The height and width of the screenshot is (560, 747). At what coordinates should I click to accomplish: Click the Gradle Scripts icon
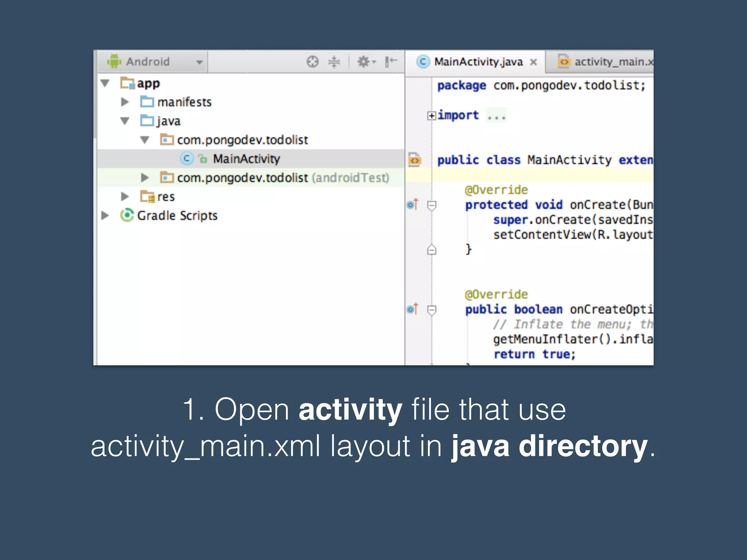coord(127,215)
